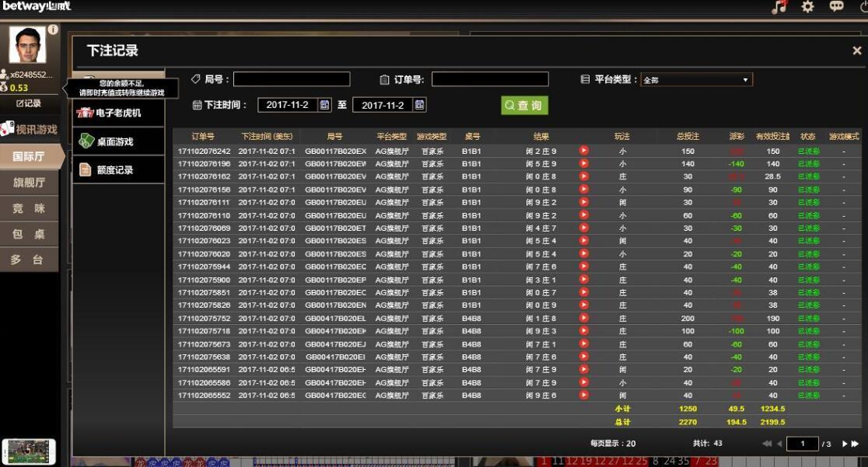Play replay video for order 171102076242

(583, 151)
